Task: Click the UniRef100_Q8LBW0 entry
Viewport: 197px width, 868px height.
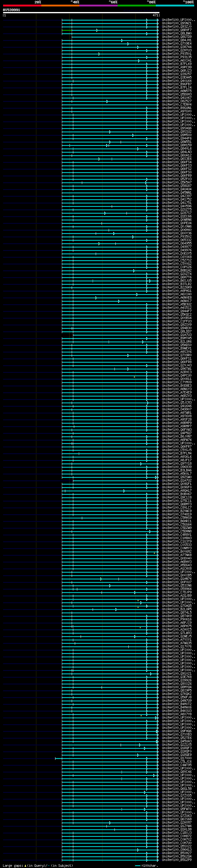Action: (x=177, y=33)
